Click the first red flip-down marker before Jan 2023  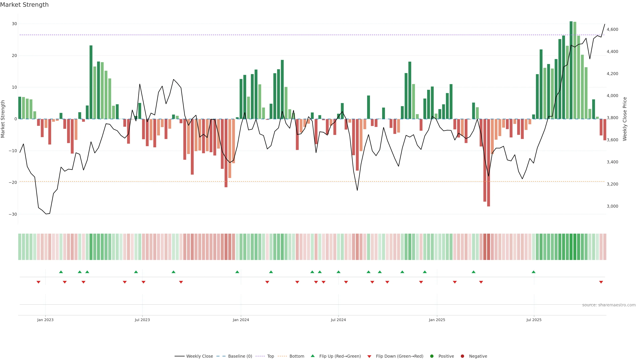point(38,282)
